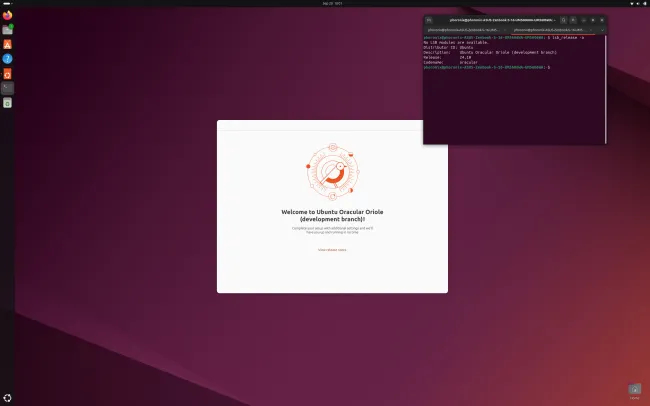
Task: Close the first terminal tab
Action: 504,30
